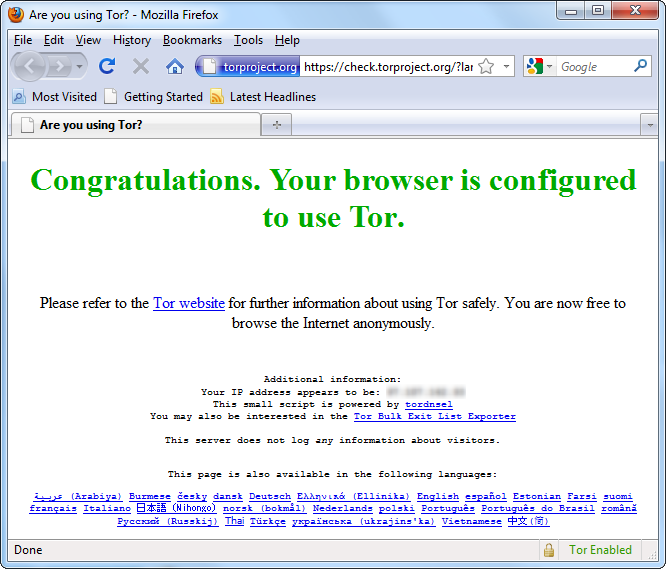Screen dimensions: 666x569
Task: Switch page language to Farsi
Action: coord(581,496)
